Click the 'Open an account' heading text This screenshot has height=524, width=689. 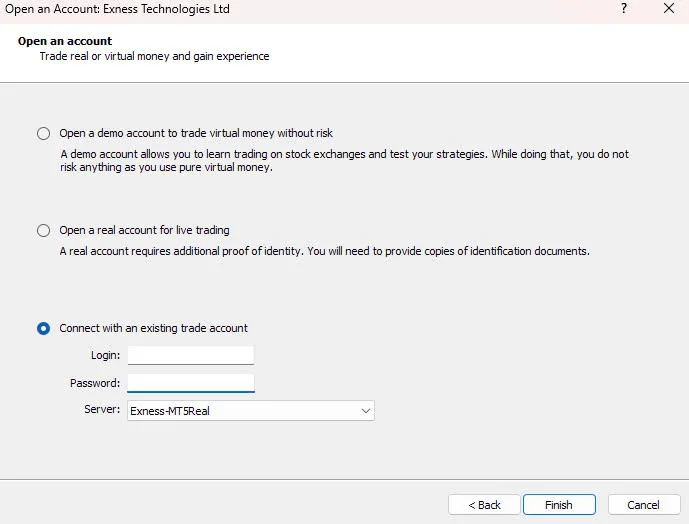pos(65,41)
